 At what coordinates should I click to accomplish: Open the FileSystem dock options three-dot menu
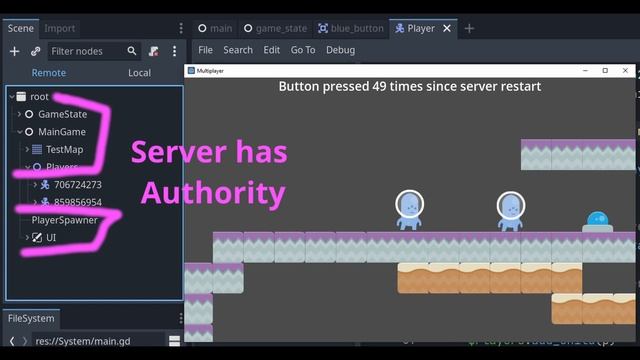coord(181,318)
